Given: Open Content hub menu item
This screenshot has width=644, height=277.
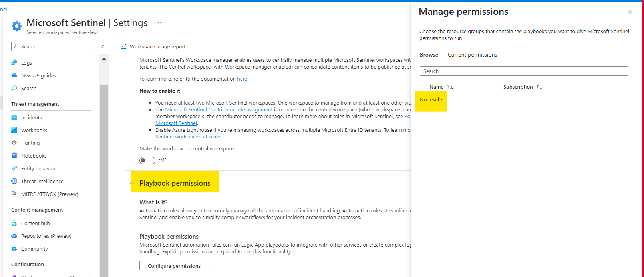Looking at the screenshot, I should coord(36,224).
